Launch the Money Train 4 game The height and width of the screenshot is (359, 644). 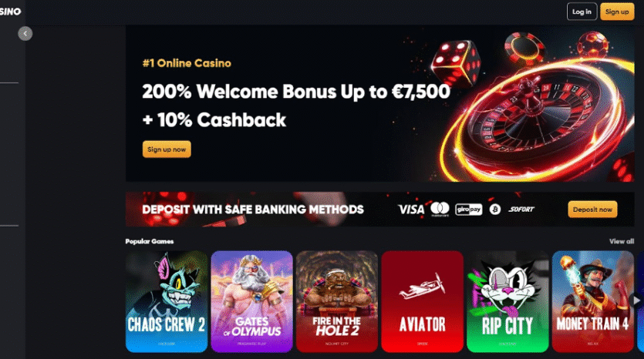[x=593, y=301]
